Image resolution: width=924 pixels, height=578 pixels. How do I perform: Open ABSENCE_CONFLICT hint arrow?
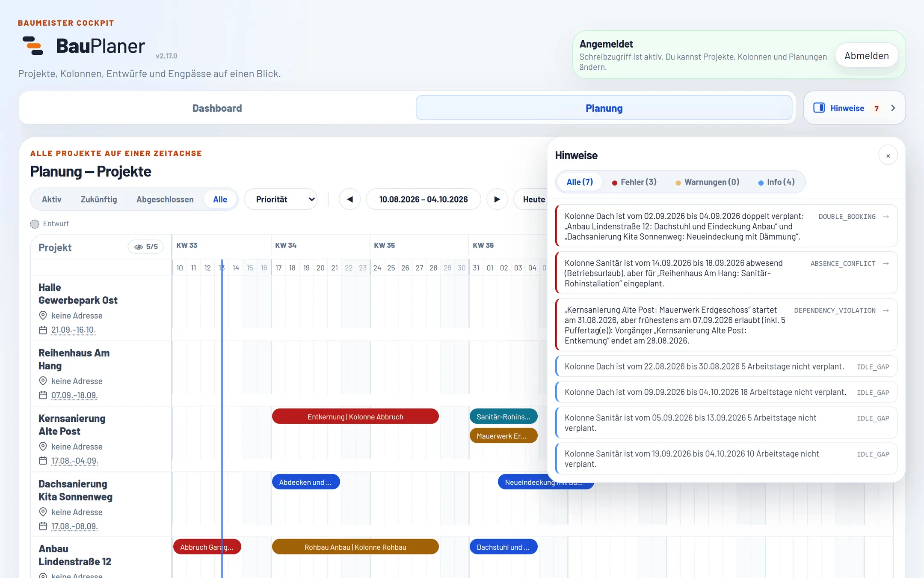pos(886,263)
